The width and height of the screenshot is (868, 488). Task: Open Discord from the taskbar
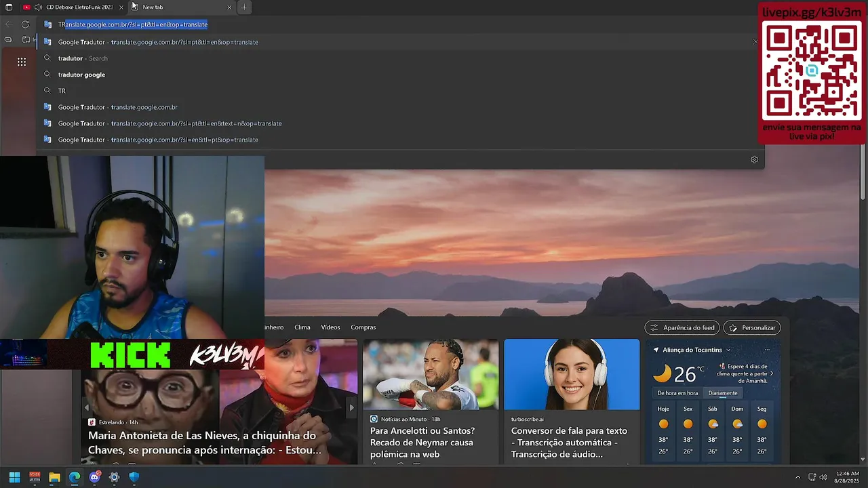point(94,477)
